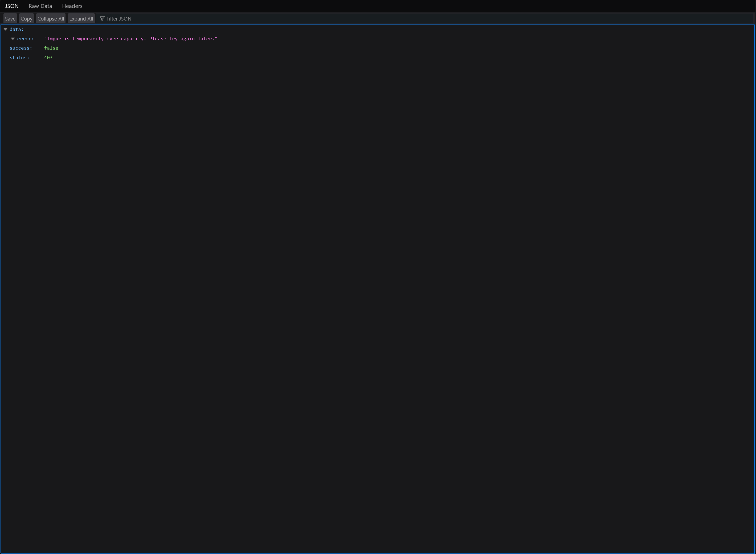The image size is (756, 554).
Task: Select the status key label
Action: point(19,58)
